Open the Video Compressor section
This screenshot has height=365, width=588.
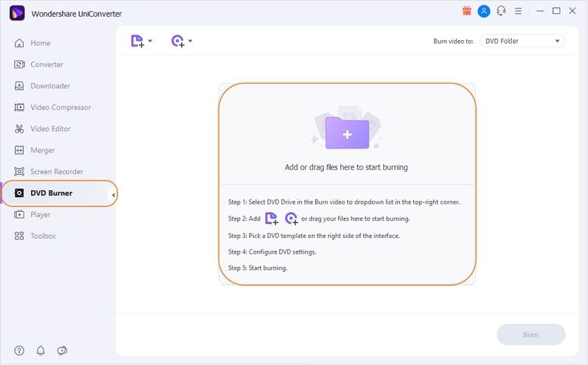pos(61,107)
